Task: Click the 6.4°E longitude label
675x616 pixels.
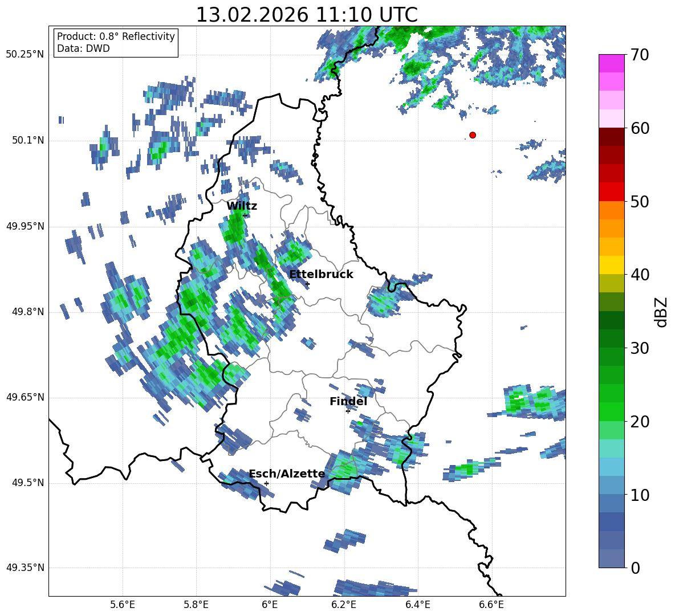Action: coord(417,605)
